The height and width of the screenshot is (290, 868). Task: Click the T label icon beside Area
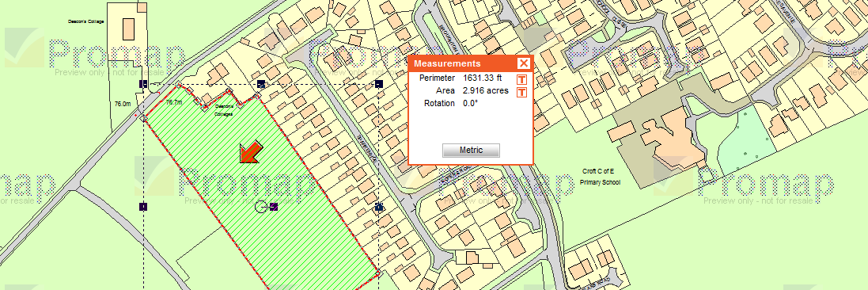click(521, 92)
